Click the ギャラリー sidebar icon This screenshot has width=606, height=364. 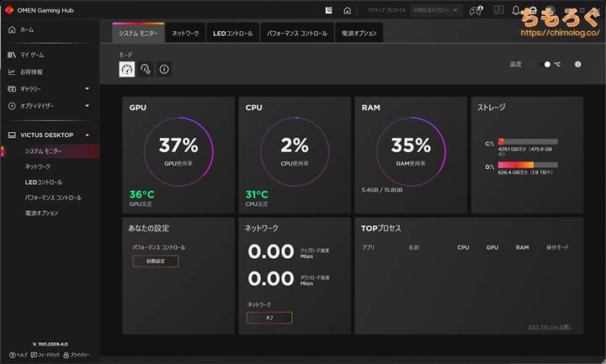coord(12,89)
